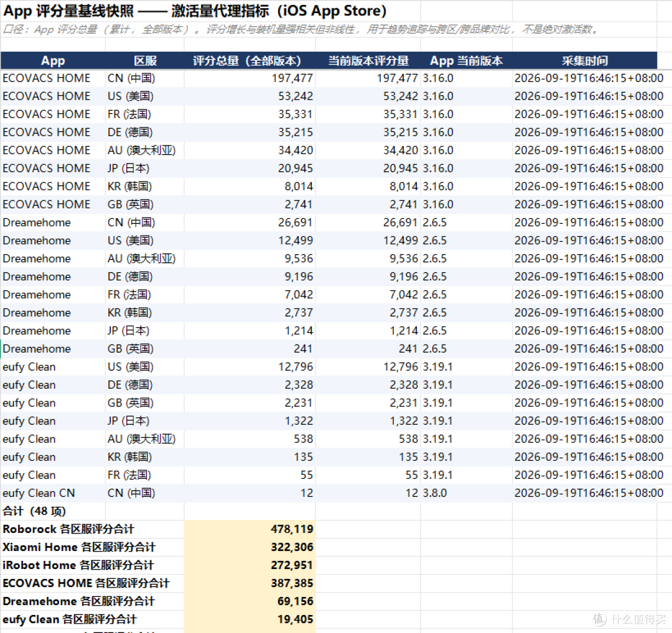Click the "区服" column header
The height and width of the screenshot is (633, 672).
tap(145, 61)
